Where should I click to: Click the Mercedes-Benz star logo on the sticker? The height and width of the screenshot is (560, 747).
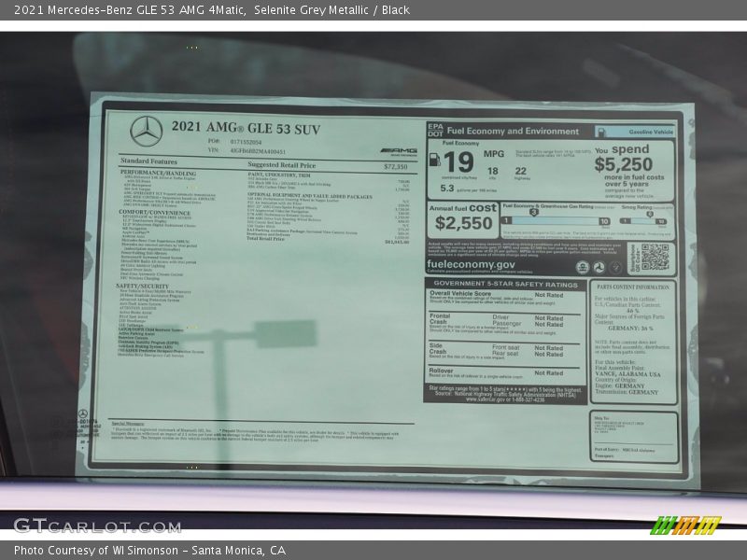click(x=147, y=131)
